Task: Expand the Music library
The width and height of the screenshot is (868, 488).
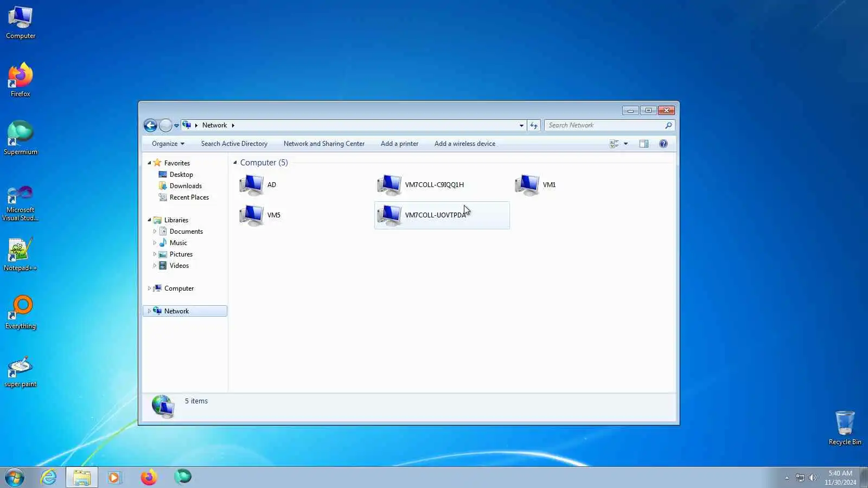Action: [x=155, y=243]
